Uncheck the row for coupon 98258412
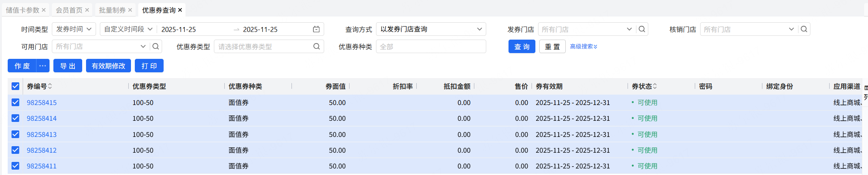The width and height of the screenshot is (868, 175). point(15,150)
